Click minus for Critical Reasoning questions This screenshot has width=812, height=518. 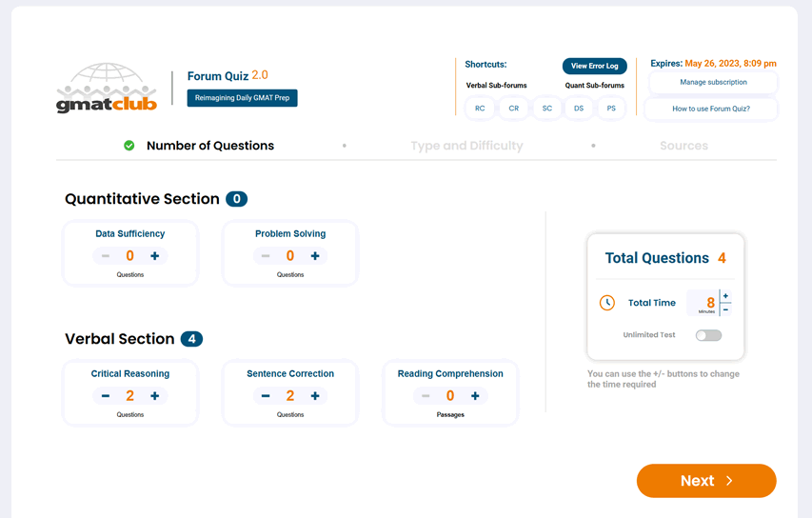tap(106, 396)
